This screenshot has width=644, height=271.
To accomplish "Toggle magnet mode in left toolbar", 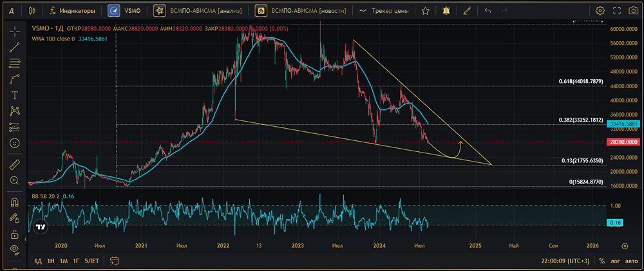I will pos(15,201).
